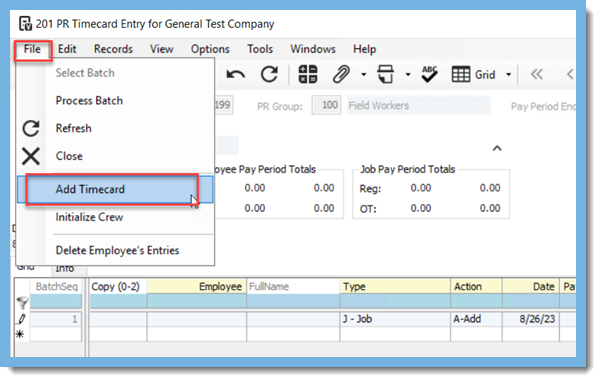Viewport: 601px width, 382px height.
Task: Click the paperclip attachment icon
Action: (341, 74)
